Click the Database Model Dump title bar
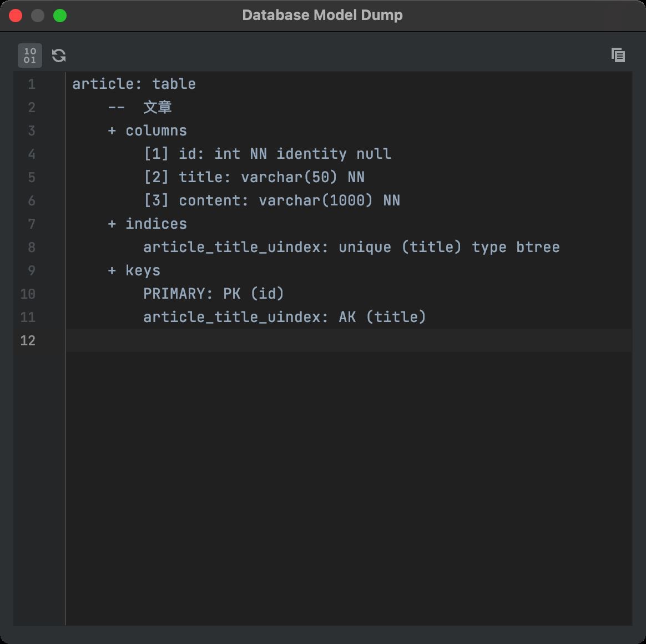Viewport: 646px width, 644px height. [x=322, y=16]
